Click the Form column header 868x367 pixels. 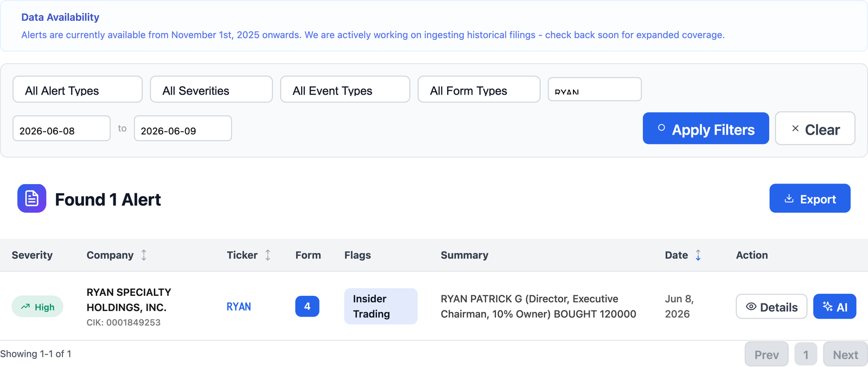[x=308, y=255]
